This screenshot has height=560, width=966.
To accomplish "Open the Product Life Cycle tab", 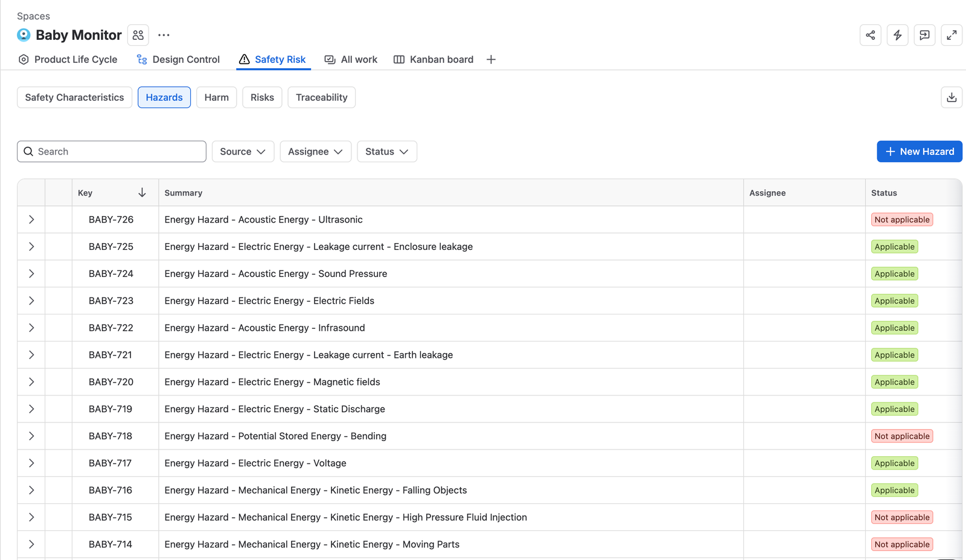I will coord(68,59).
